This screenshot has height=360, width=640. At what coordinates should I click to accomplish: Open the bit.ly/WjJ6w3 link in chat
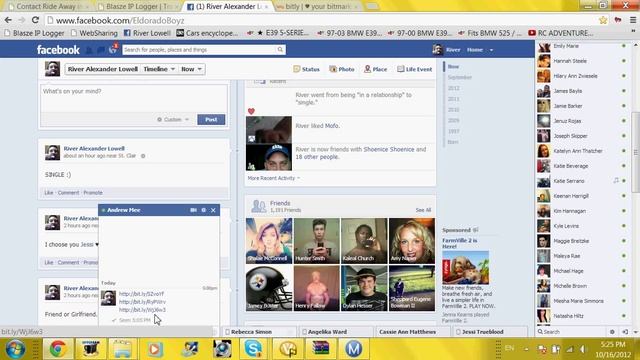click(142, 310)
